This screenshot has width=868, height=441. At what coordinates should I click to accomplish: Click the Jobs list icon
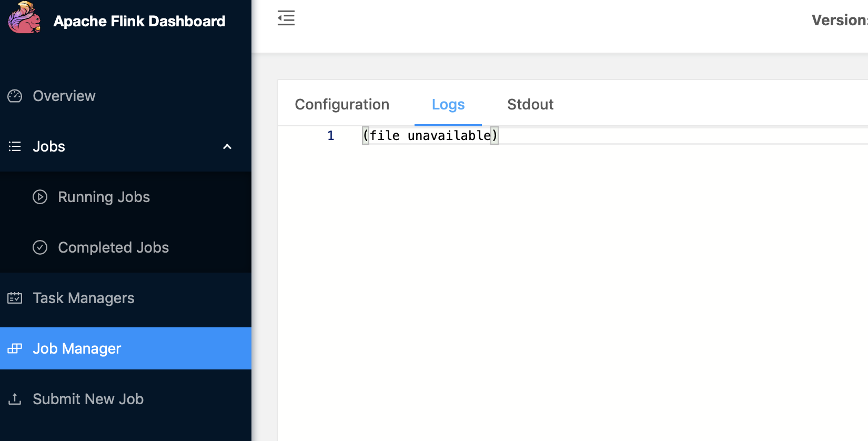pyautogui.click(x=15, y=146)
